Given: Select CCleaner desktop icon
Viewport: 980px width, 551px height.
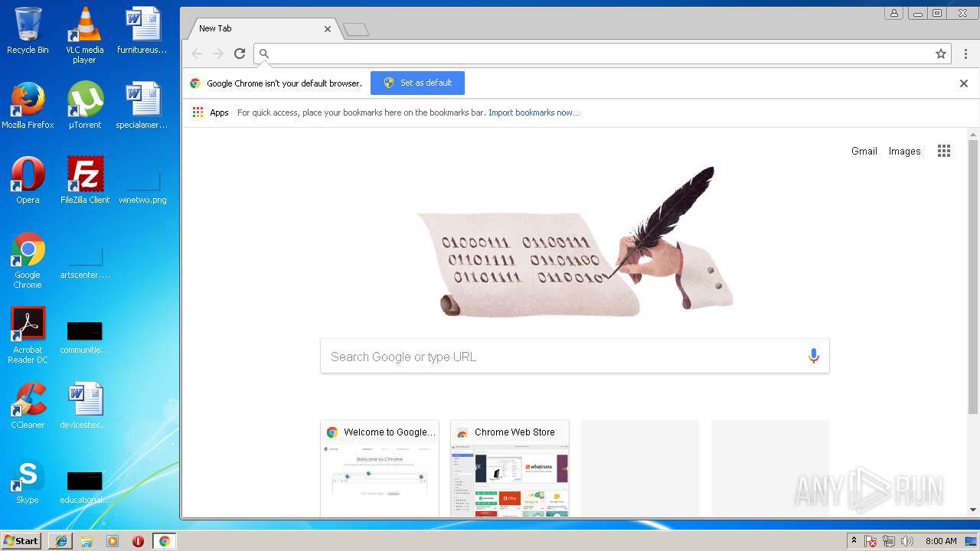Looking at the screenshot, I should 28,406.
